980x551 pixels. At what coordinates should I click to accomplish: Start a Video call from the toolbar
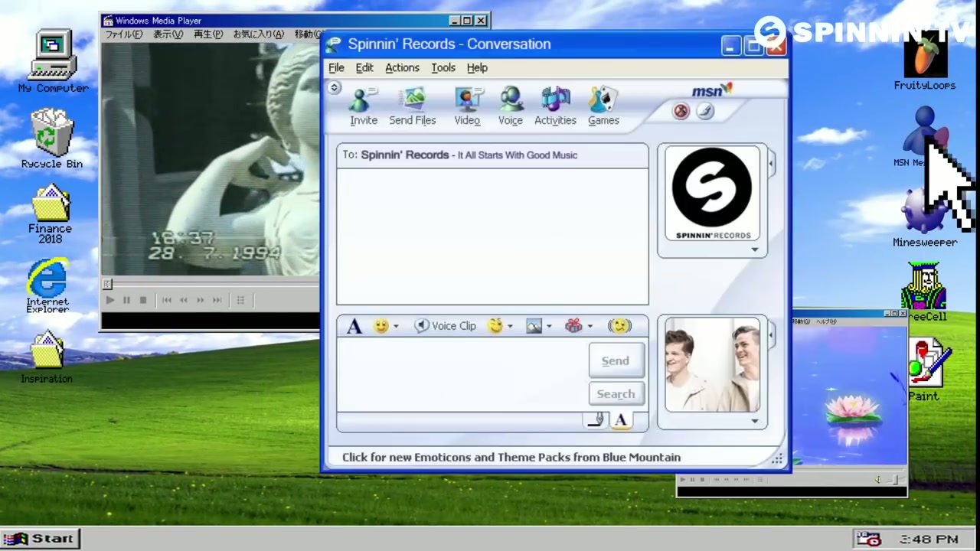(x=467, y=106)
